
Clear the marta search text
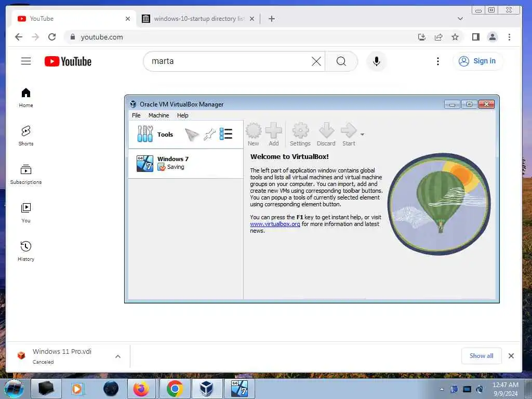[x=316, y=61]
